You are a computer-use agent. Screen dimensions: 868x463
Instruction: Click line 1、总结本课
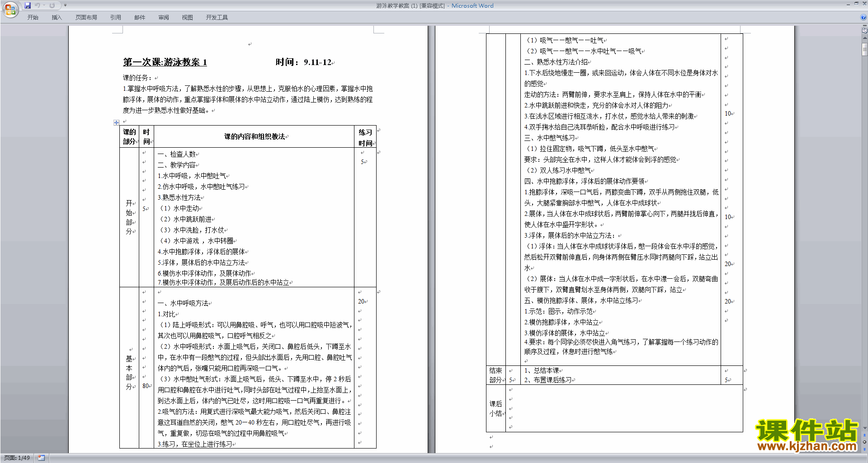tap(541, 370)
